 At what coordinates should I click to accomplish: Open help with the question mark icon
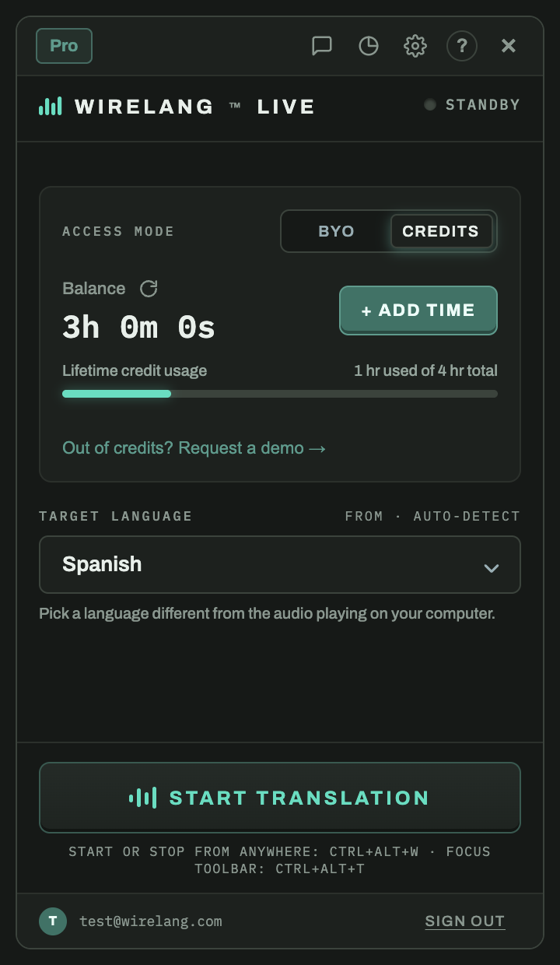pyautogui.click(x=462, y=46)
